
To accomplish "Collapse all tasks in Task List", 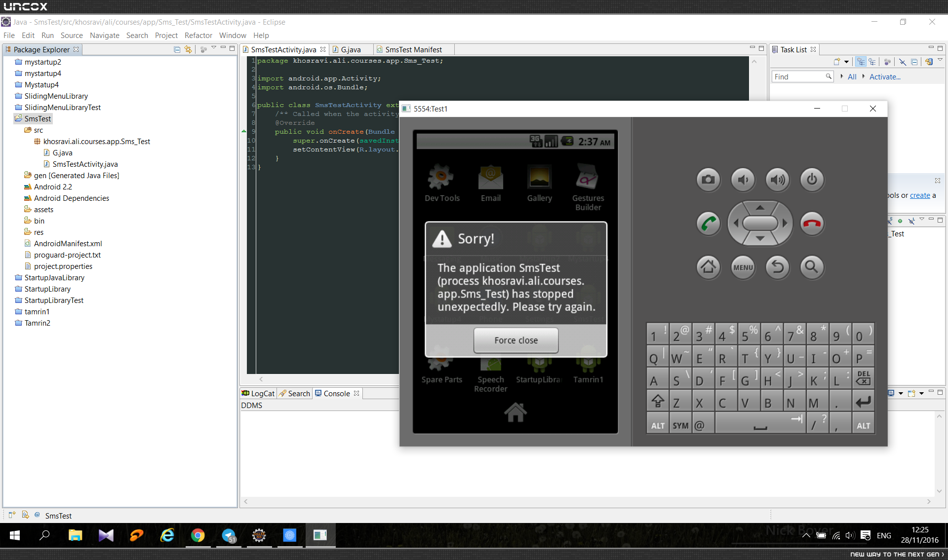I will [914, 62].
